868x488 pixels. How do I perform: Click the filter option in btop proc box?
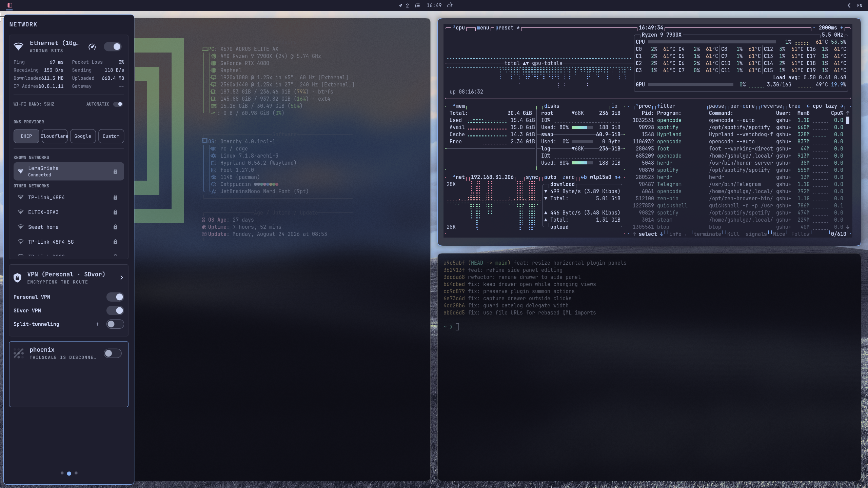pos(666,106)
